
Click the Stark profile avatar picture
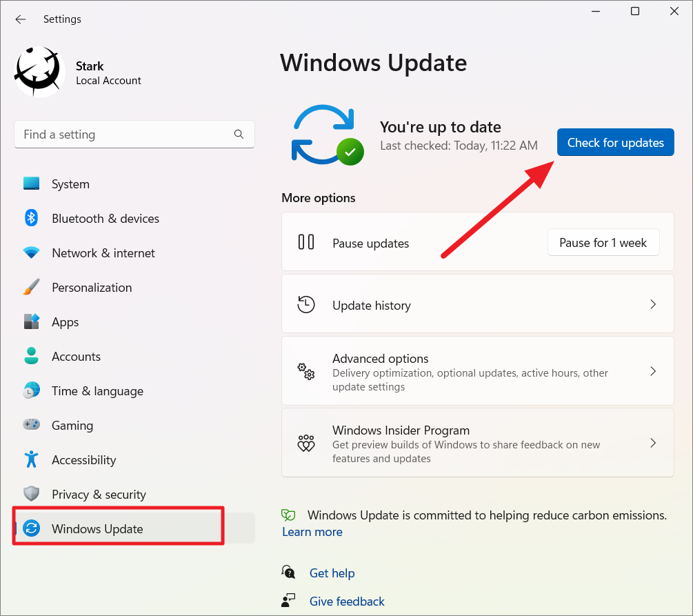[39, 72]
